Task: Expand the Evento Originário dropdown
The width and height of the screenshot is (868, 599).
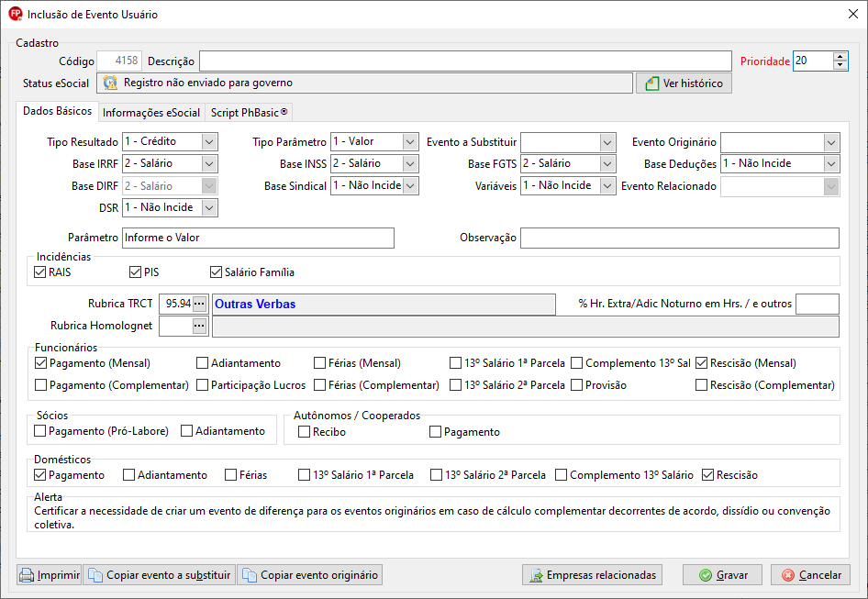Action: pyautogui.click(x=831, y=141)
